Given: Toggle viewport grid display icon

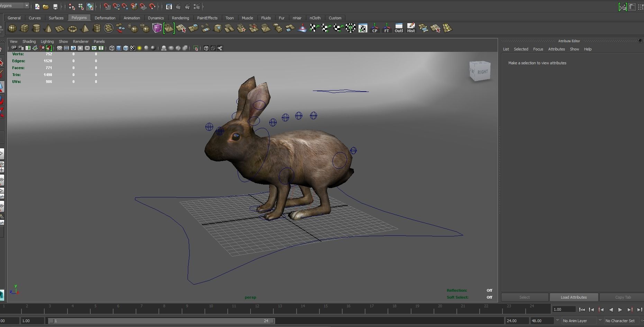Looking at the screenshot, I should tap(60, 48).
